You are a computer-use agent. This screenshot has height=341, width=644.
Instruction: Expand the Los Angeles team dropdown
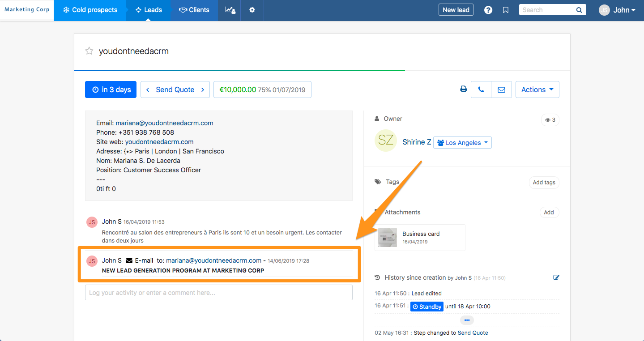tap(462, 143)
